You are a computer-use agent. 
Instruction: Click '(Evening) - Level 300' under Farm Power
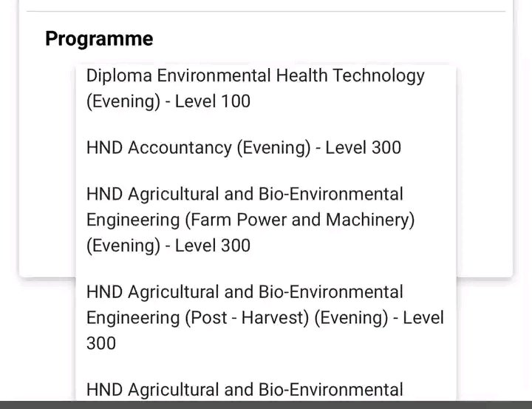(x=168, y=246)
